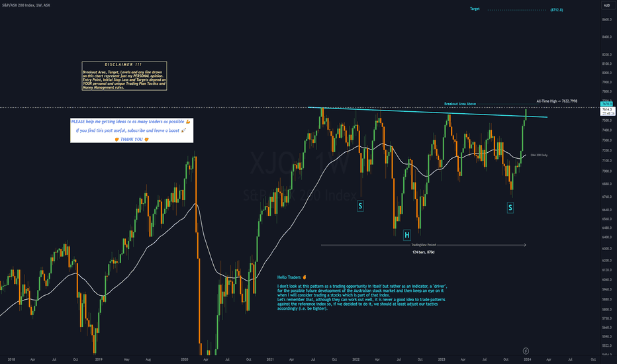Click the lightning bolt event icon
Screen dimensions: 617x364
(x=526, y=351)
